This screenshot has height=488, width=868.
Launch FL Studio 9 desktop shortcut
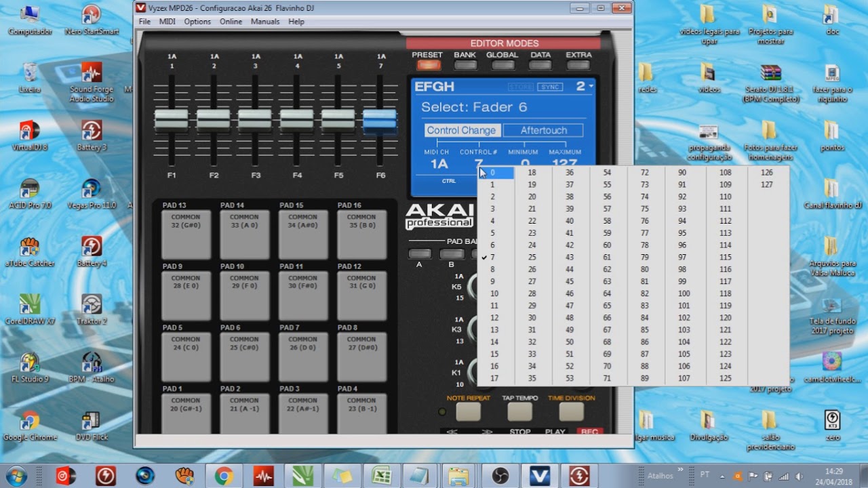[30, 367]
